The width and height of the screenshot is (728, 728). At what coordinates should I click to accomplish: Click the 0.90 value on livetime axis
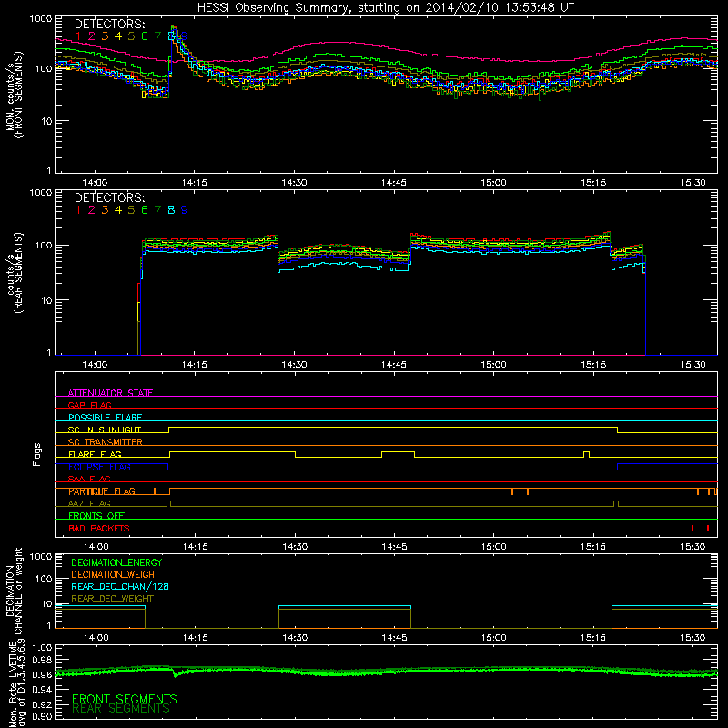pos(42,716)
